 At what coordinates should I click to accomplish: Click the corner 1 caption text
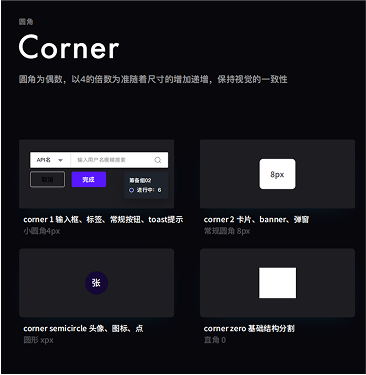(103, 219)
